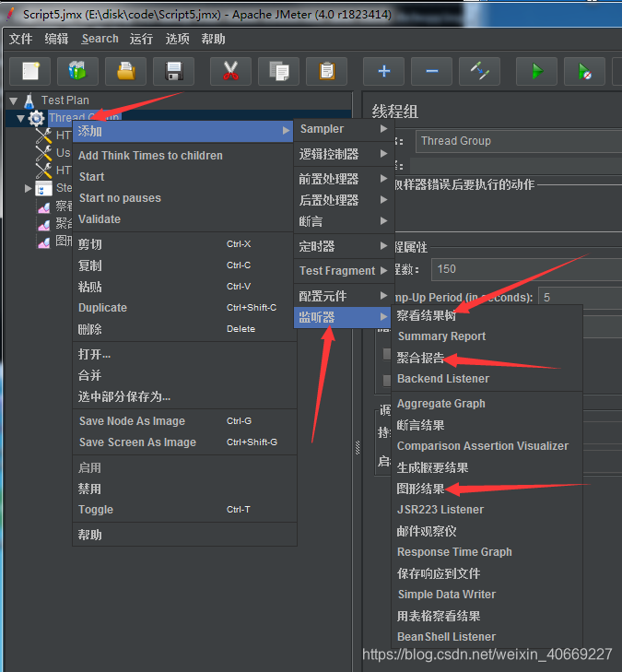Expand the Ste controller tree node
The height and width of the screenshot is (672, 622).
(x=28, y=188)
